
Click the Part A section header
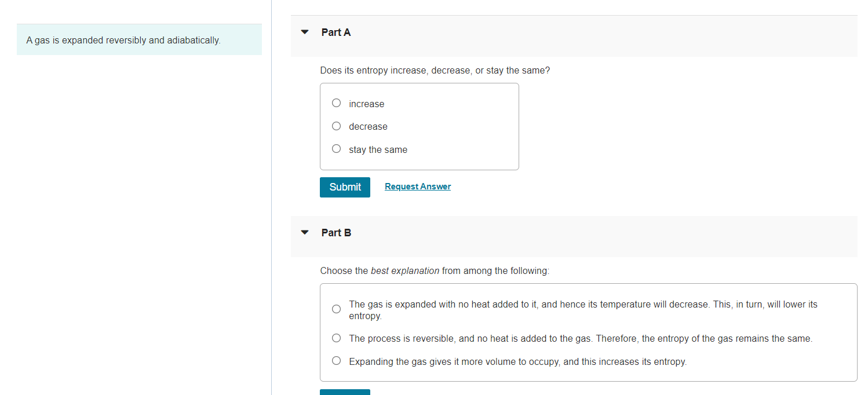click(336, 32)
